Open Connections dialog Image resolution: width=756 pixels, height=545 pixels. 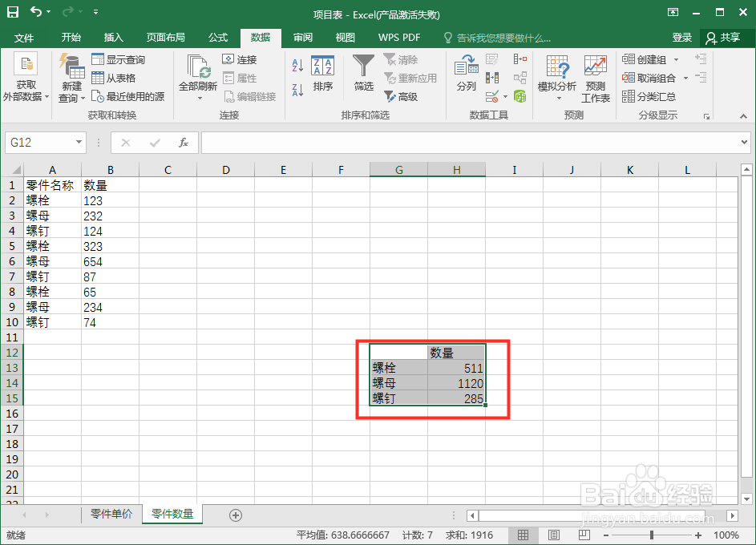pyautogui.click(x=240, y=59)
